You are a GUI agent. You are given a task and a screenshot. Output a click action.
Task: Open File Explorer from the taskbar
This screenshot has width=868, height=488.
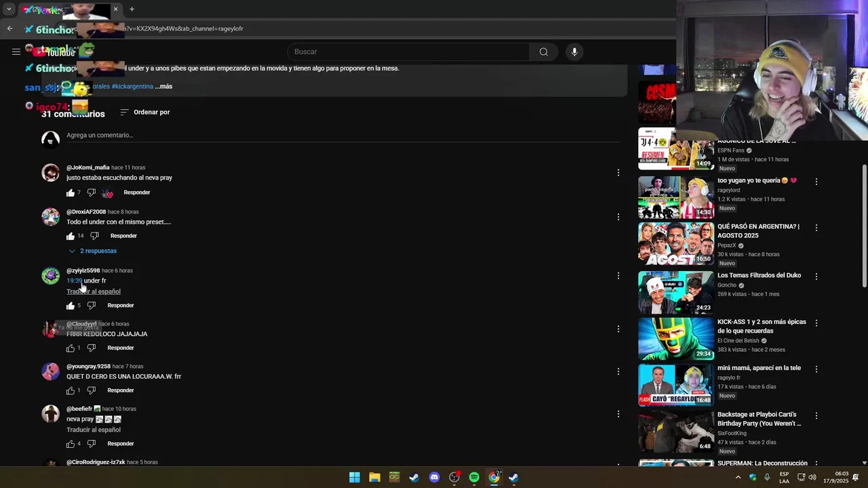374,477
